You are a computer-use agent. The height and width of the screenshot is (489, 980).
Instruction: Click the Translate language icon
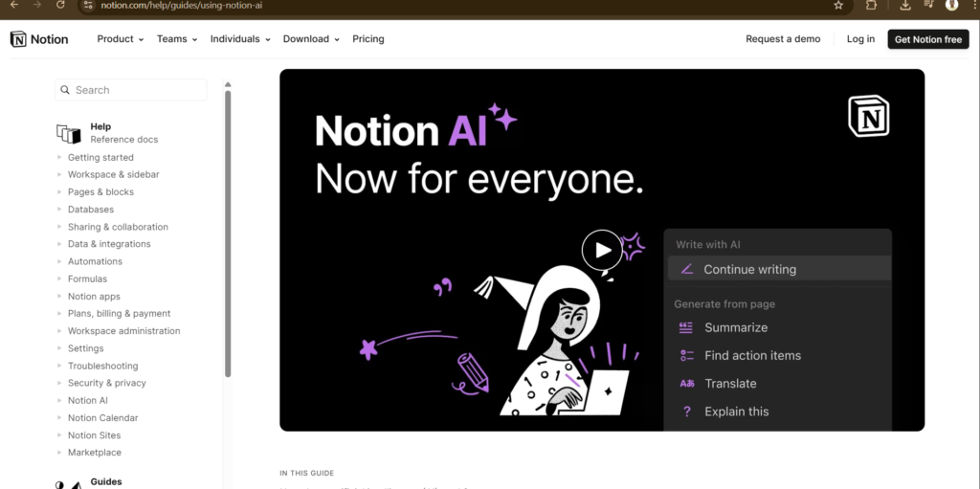[x=687, y=384]
